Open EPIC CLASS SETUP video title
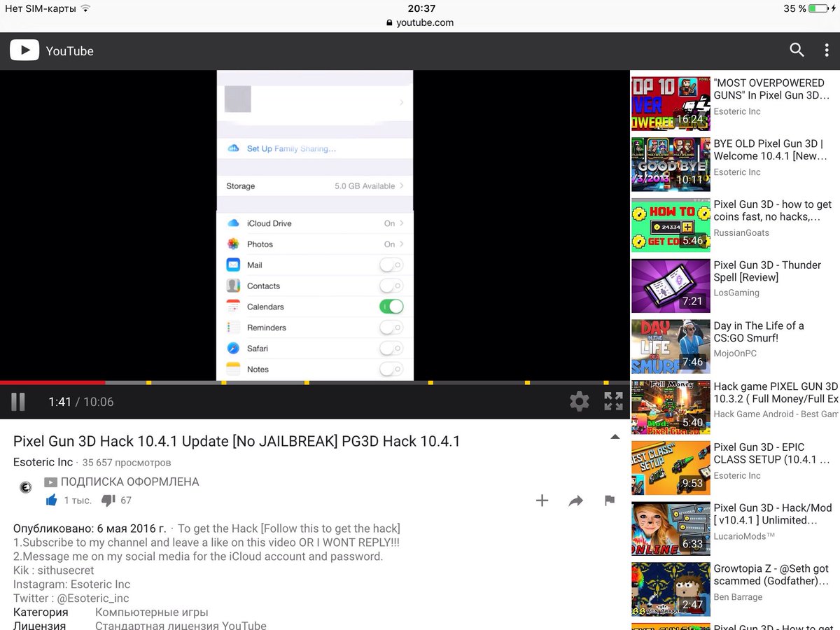The height and width of the screenshot is (630, 840). [771, 454]
